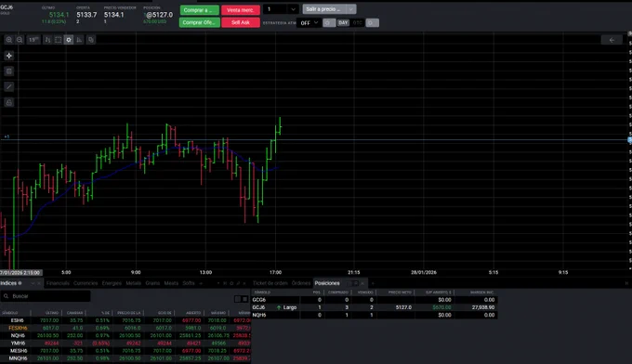
Task: Click the grid tool in chart sidebar
Action: click(x=9, y=71)
